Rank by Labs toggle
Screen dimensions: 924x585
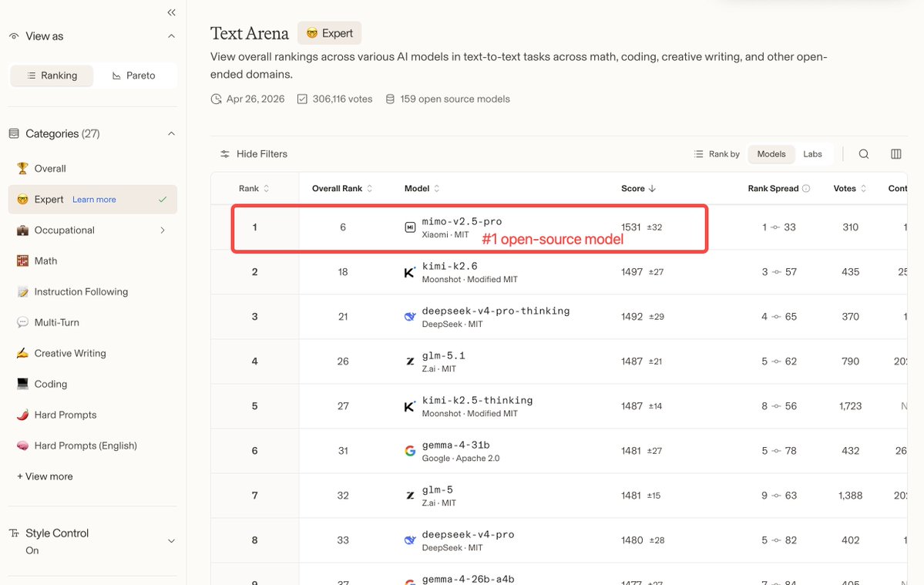(812, 153)
